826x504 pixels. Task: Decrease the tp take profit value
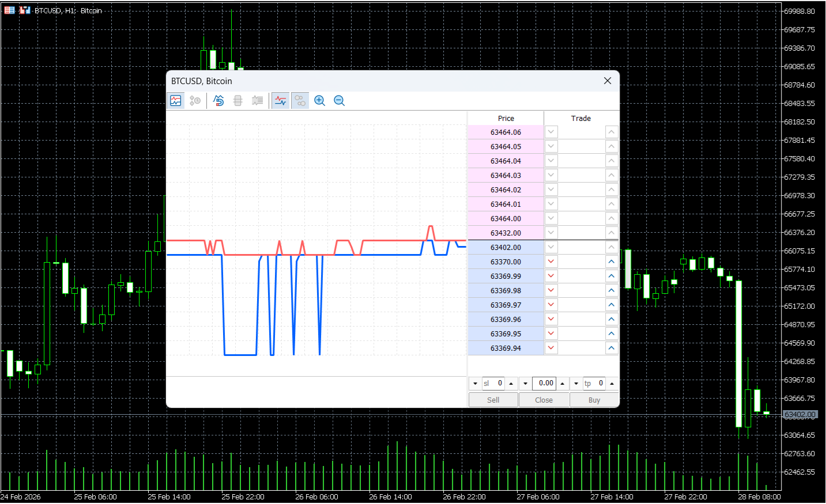[x=576, y=383]
